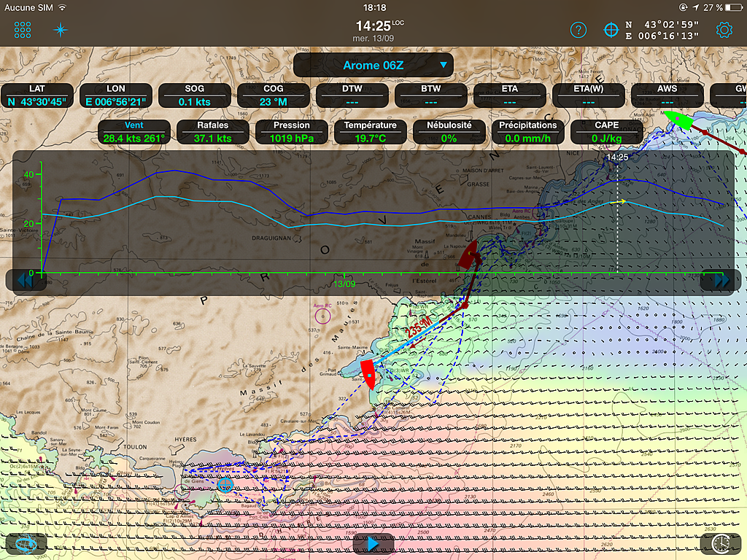Viewport: 747px width, 560px height.
Task: Tap the Précipitations readout
Action: 528,132
